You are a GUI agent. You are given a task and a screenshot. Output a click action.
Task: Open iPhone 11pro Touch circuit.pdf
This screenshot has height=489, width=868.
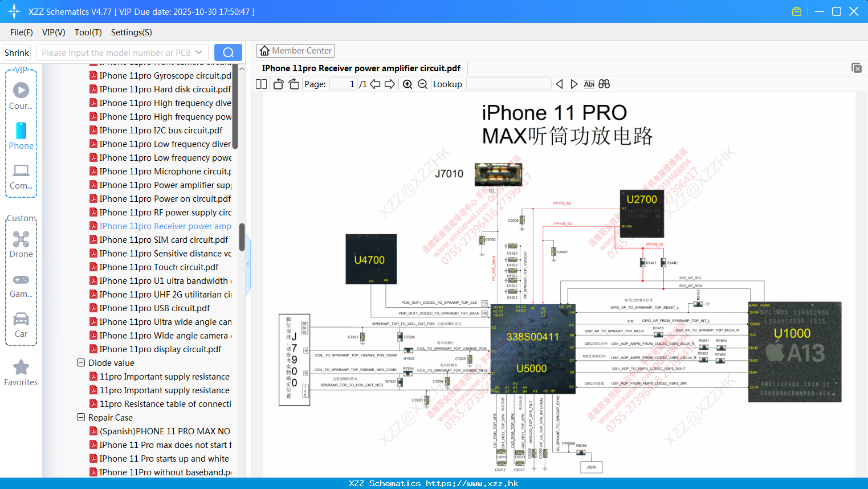tap(154, 267)
